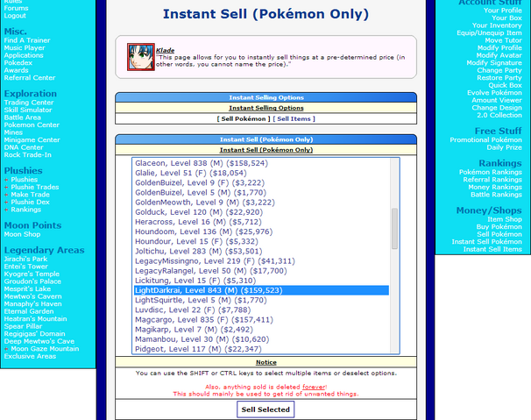Go to the Trading Center
This screenshot has height=420, width=531.
pyautogui.click(x=29, y=103)
